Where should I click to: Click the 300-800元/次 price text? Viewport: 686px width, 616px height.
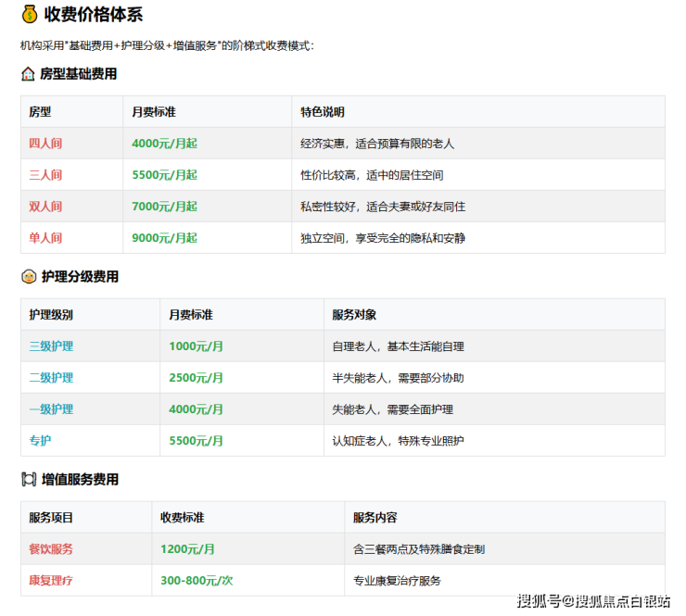(x=197, y=581)
